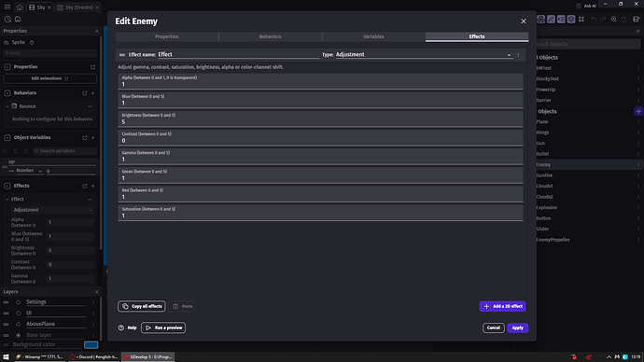Click Edit animations button
The height and width of the screenshot is (362, 644).
click(x=50, y=78)
